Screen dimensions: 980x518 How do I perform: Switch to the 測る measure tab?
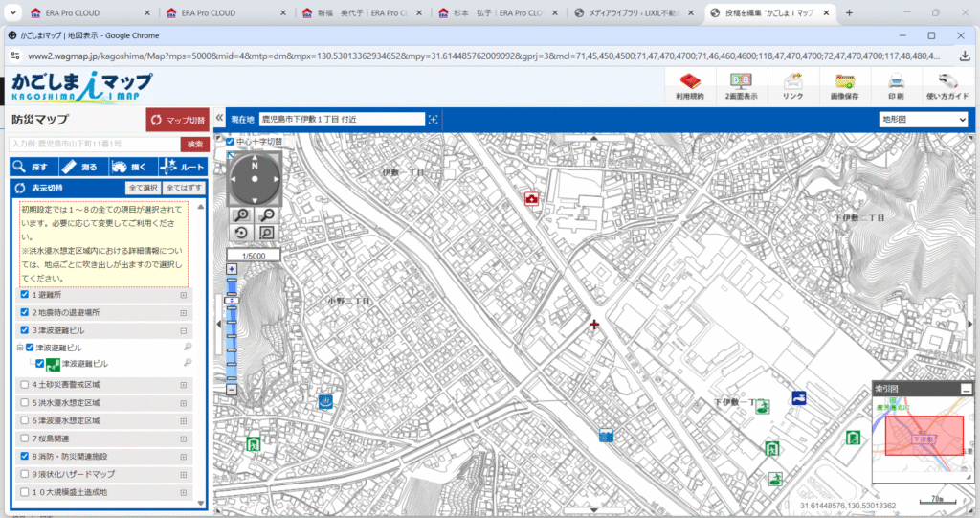(80, 167)
